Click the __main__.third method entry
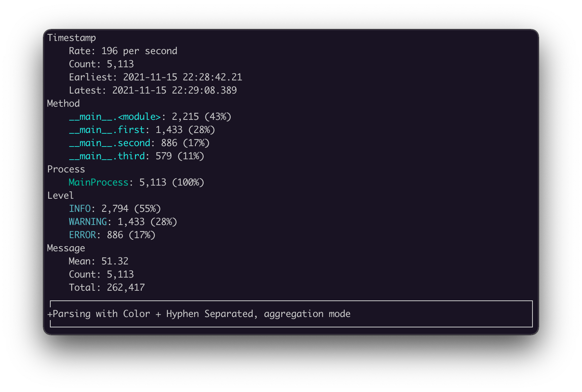This screenshot has width=582, height=392. 107,156
